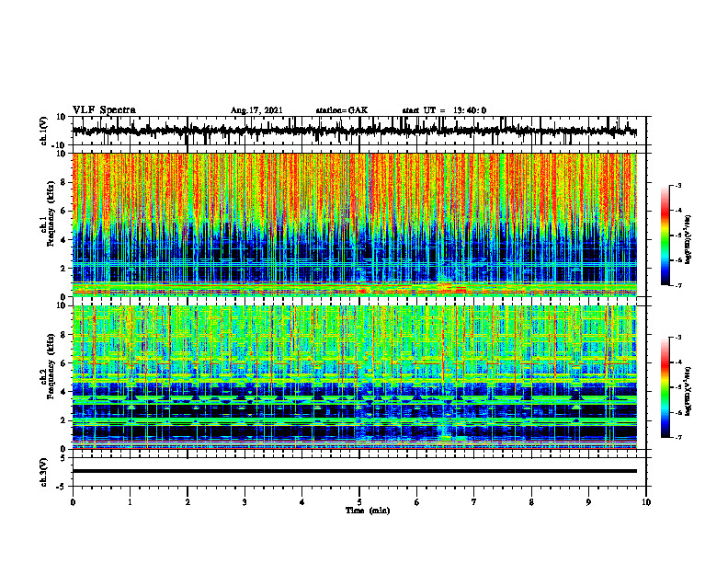
Task: Click the time axis tick label "6"
Action: click(417, 502)
